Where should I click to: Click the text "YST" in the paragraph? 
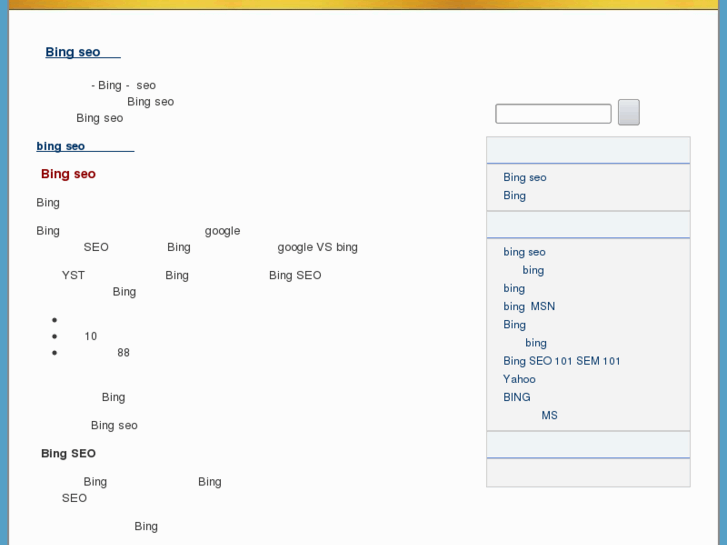73,275
